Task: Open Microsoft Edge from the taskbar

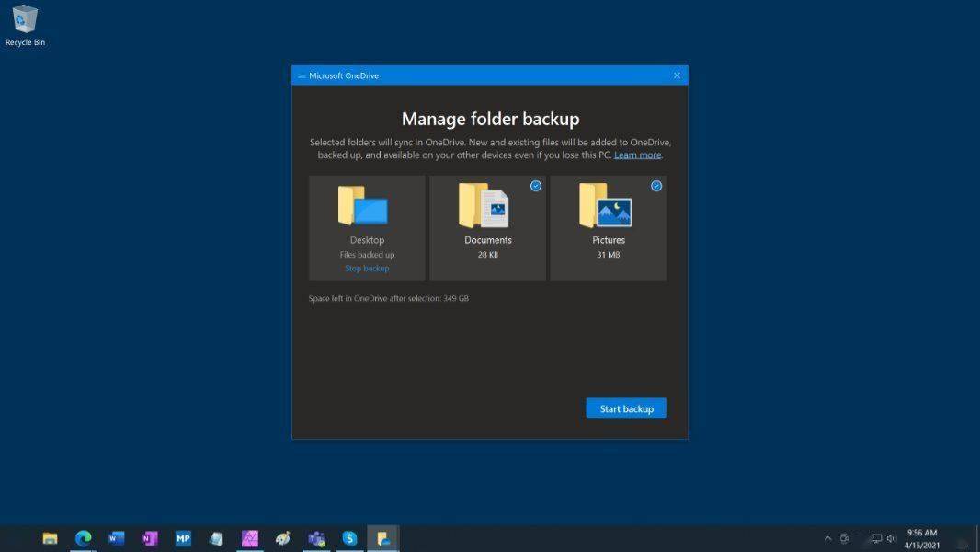Action: 83,538
